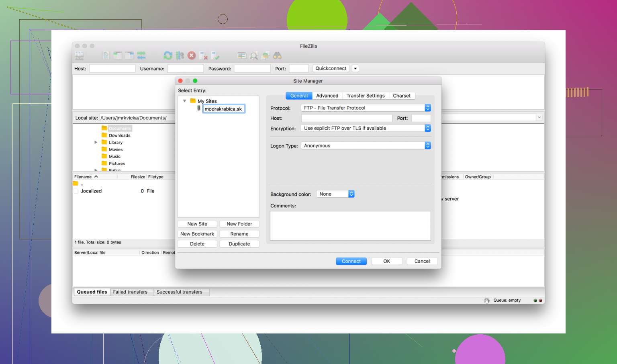Switch to the Transfer Settings tab
Viewport: 617px width, 364px height.
pos(365,96)
